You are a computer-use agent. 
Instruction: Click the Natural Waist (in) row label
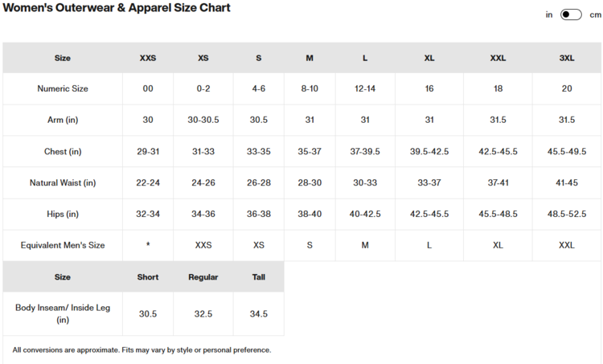pos(63,183)
